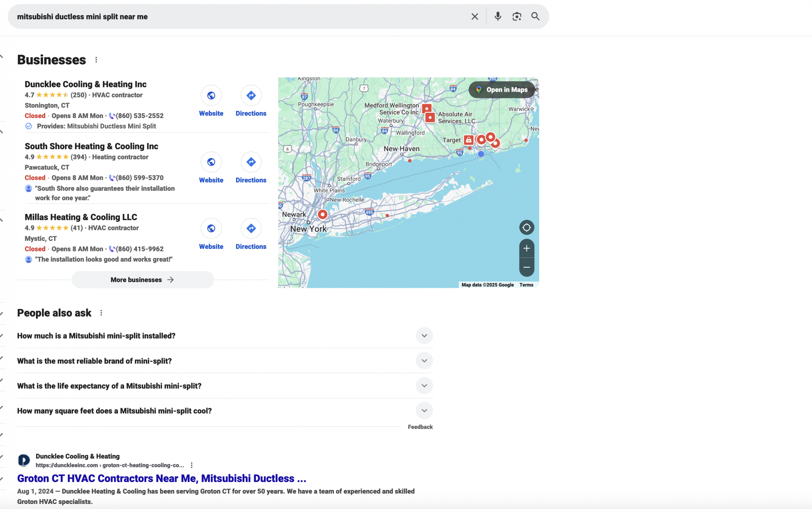The width and height of the screenshot is (812, 509).
Task: Open South Shore Heating & Cooling Website icon
Action: pos(211,162)
